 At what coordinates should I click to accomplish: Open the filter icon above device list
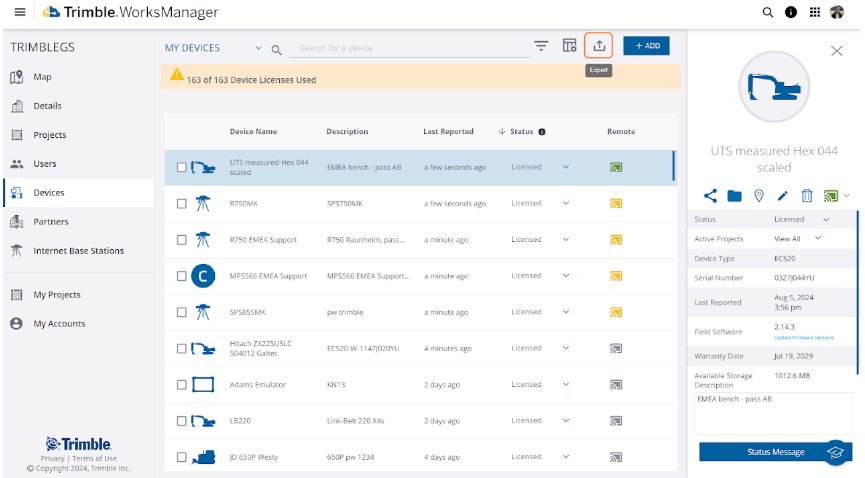(541, 46)
